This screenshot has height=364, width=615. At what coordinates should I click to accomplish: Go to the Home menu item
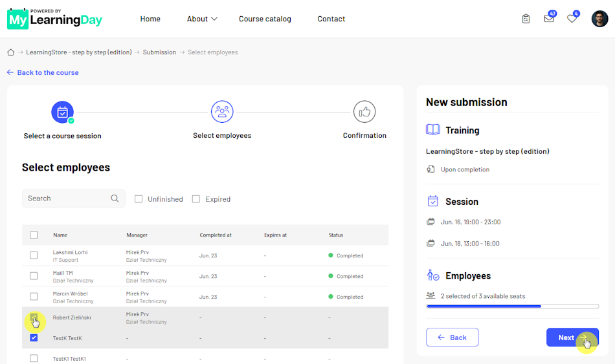[x=150, y=19]
